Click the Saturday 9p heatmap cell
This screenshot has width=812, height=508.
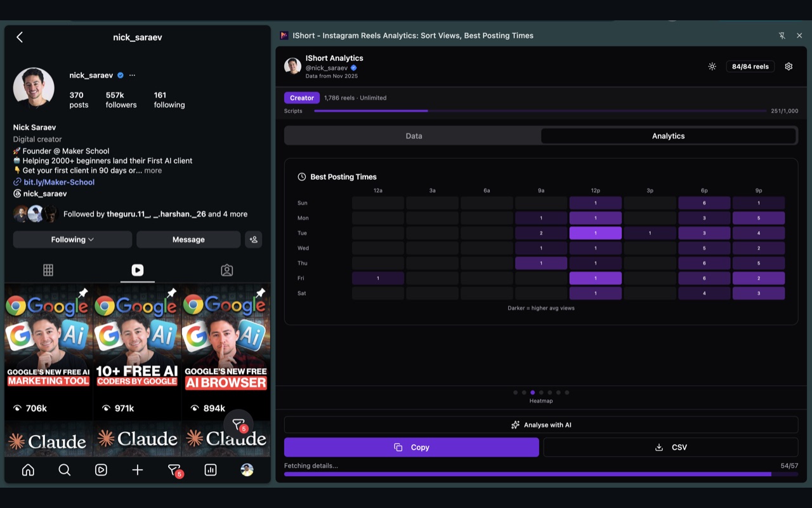[x=759, y=293]
